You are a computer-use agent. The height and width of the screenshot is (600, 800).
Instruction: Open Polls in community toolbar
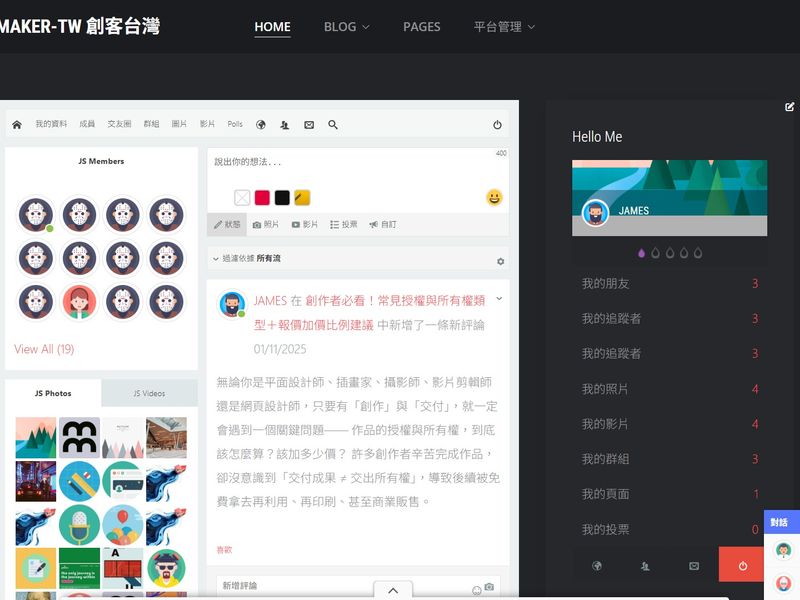tap(235, 124)
